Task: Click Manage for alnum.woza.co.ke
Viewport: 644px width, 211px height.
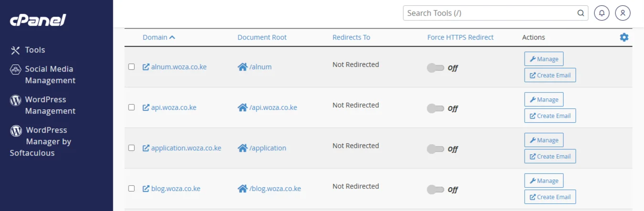Action: pyautogui.click(x=544, y=59)
